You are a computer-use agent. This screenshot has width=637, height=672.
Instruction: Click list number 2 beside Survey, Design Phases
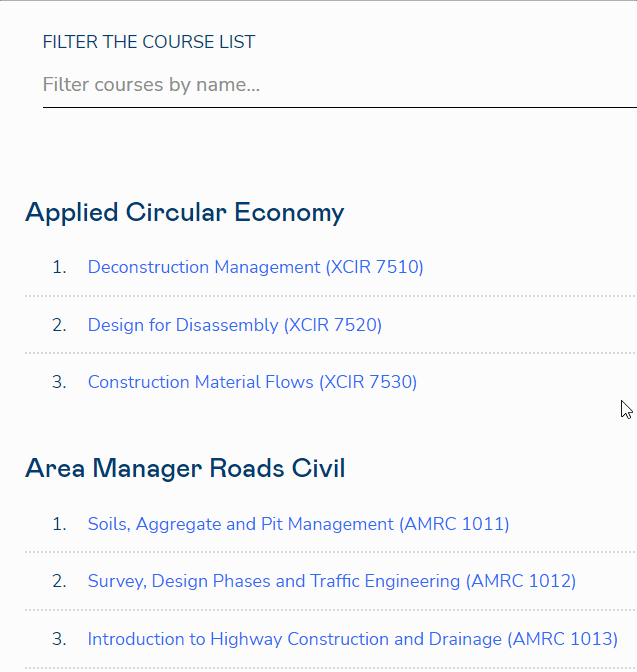59,581
